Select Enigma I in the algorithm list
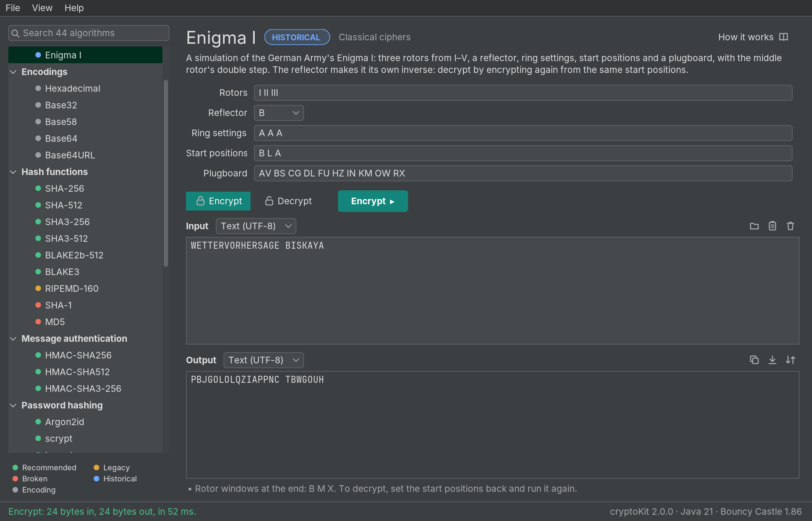The image size is (812, 521). pos(85,55)
